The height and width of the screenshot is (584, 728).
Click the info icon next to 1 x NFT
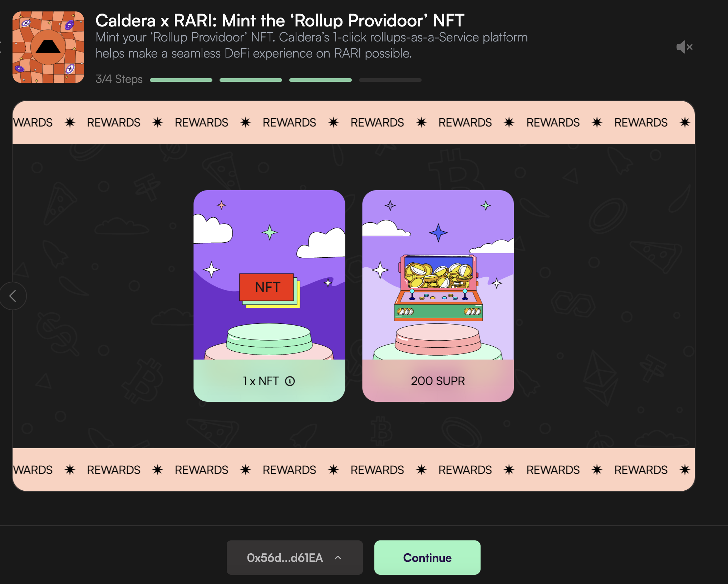coord(290,381)
